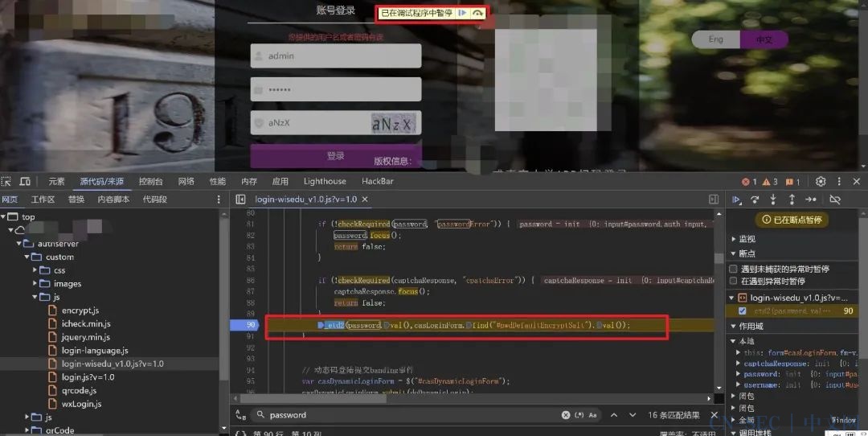This screenshot has width=868, height=436.
Task: Collapse the authserver folder
Action: pyautogui.click(x=18, y=243)
